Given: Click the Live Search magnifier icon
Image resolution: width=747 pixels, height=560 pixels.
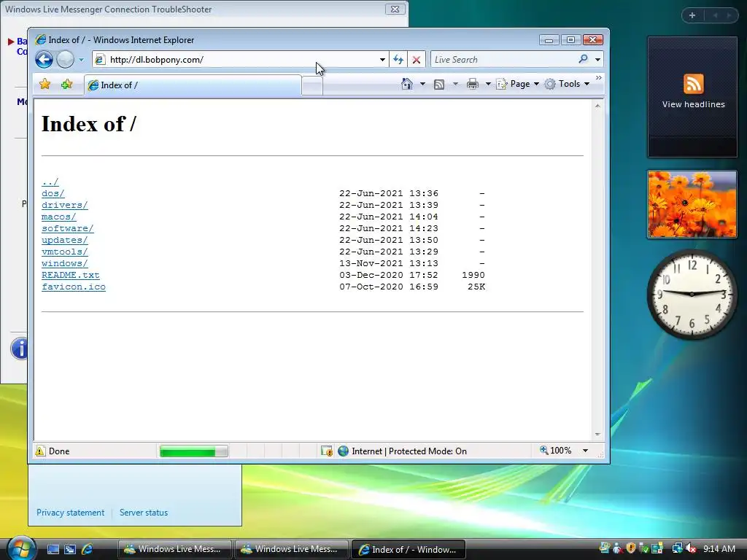Looking at the screenshot, I should pyautogui.click(x=583, y=59).
